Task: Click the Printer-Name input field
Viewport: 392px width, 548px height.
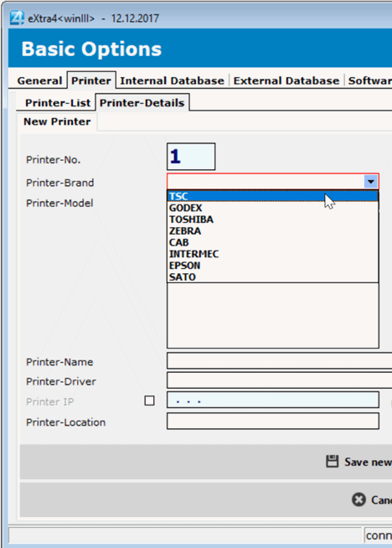Action: 280,360
